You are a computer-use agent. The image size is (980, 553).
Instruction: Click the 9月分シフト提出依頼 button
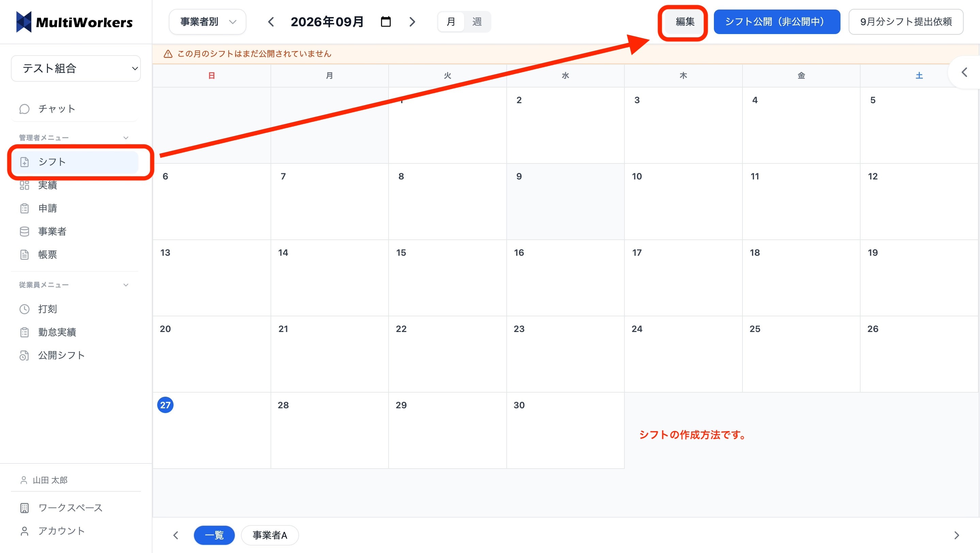pos(906,22)
